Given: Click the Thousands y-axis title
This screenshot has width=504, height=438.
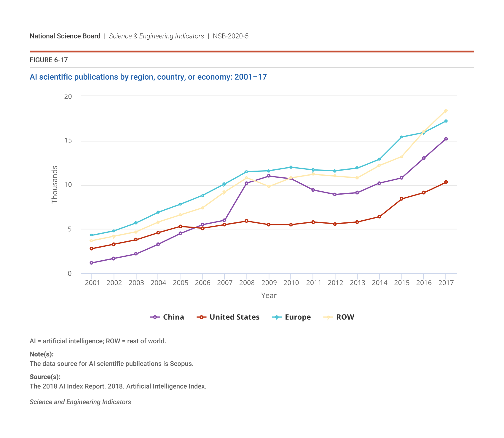Looking at the screenshot, I should tap(55, 184).
